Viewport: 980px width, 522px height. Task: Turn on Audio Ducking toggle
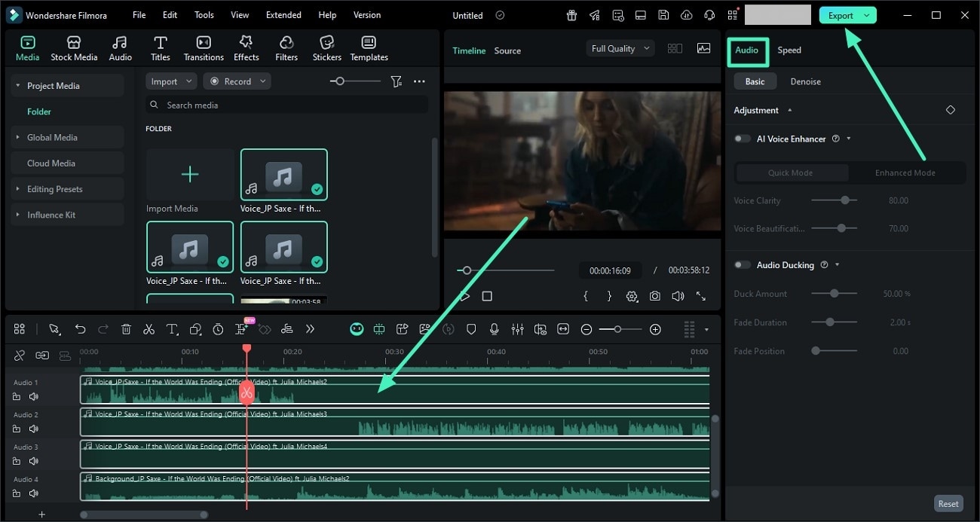743,265
